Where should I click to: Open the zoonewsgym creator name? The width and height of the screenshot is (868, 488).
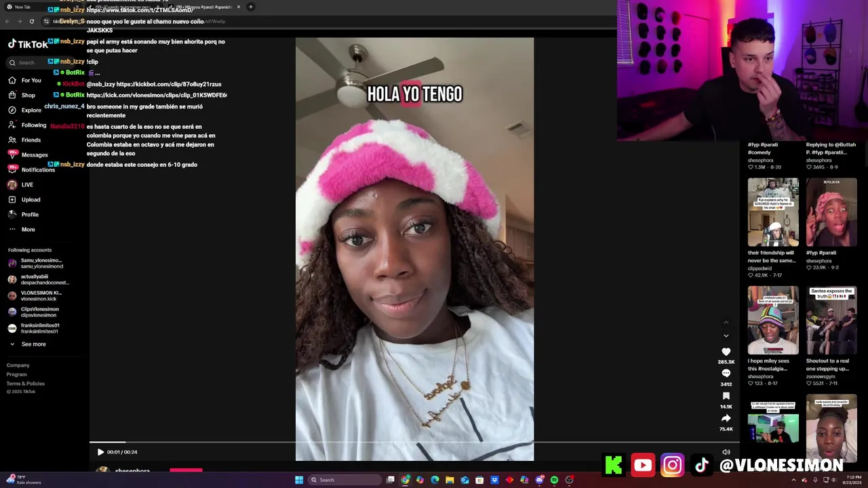click(x=820, y=377)
